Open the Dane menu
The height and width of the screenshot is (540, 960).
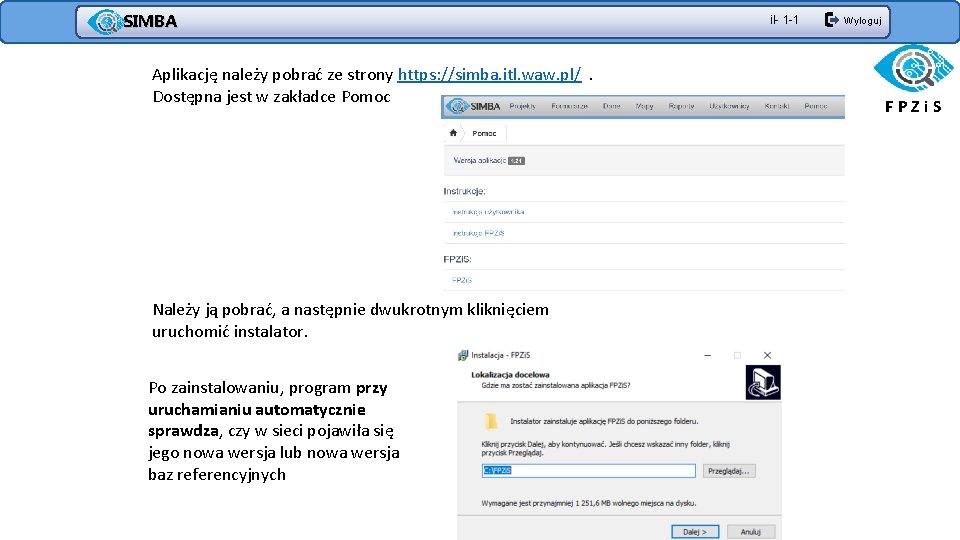tap(612, 106)
